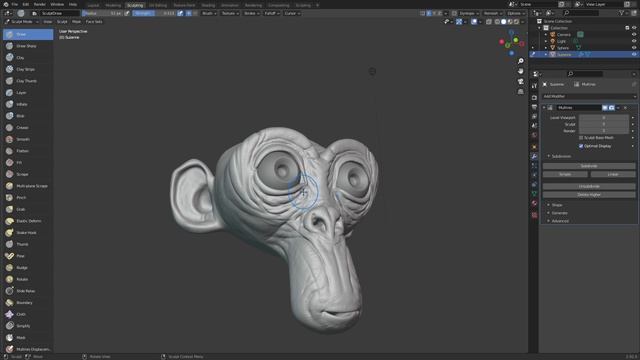The width and height of the screenshot is (640, 360).
Task: Select the Grab brush
Action: pos(28,209)
